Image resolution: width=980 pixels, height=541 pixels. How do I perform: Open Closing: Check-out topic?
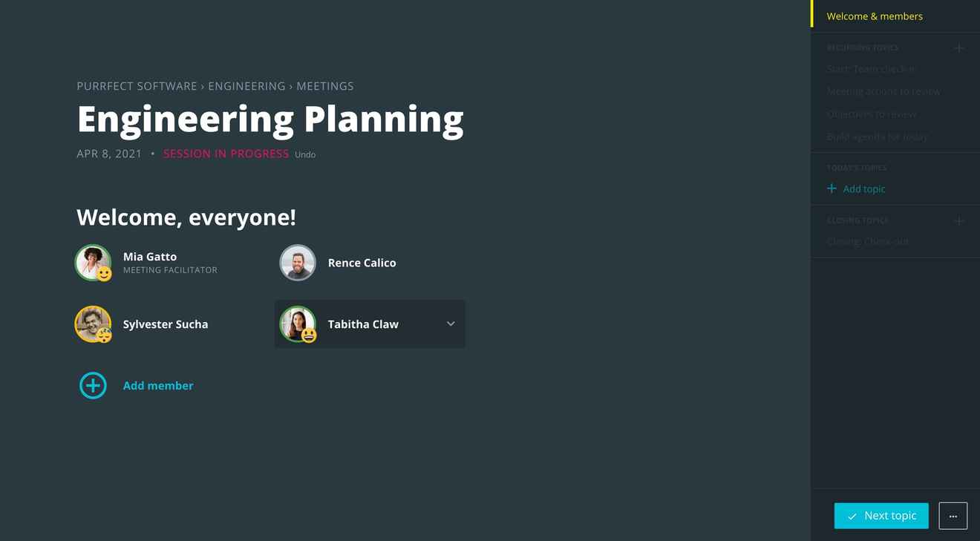coord(867,241)
